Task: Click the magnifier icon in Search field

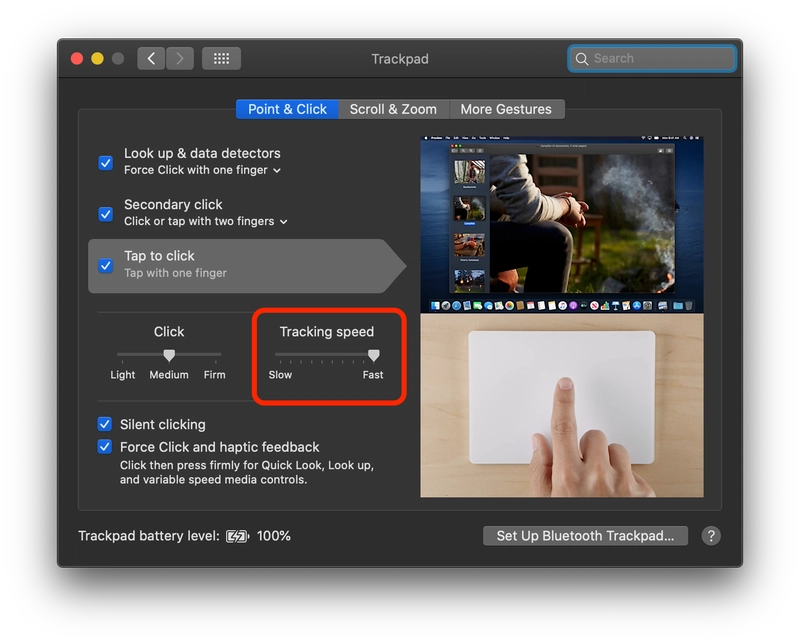Action: pyautogui.click(x=582, y=59)
